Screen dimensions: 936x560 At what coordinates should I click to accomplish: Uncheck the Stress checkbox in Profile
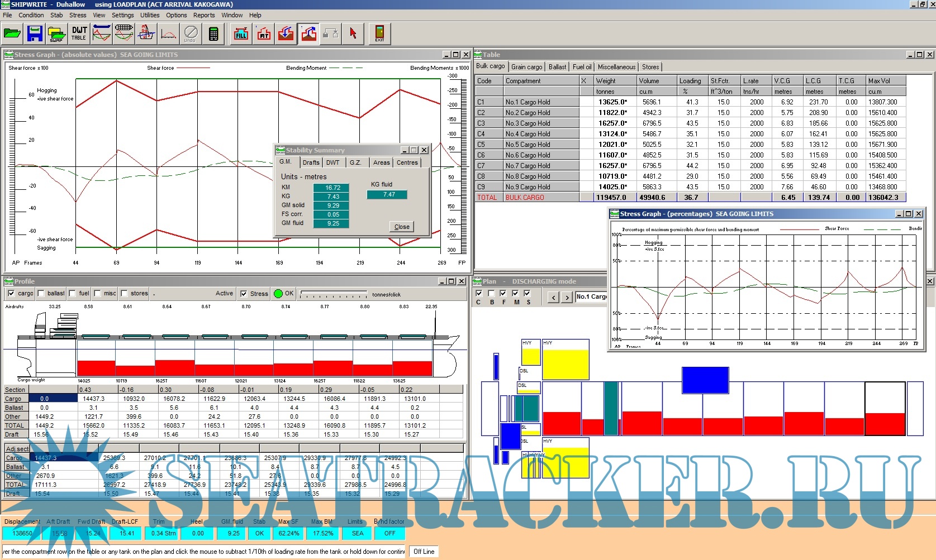[x=244, y=294]
